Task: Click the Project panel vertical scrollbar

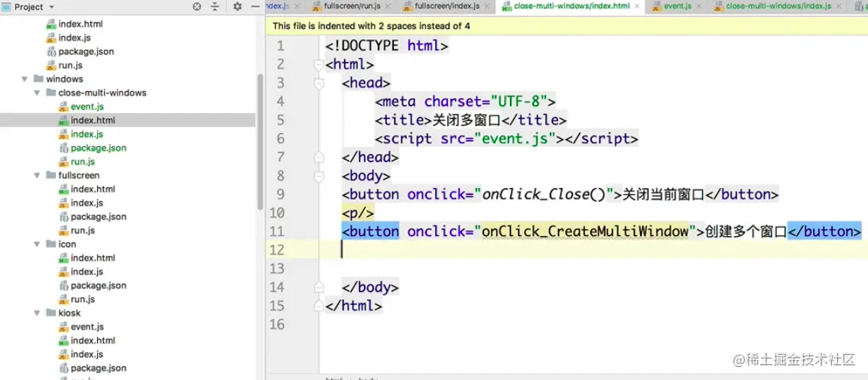Action: (x=259, y=141)
